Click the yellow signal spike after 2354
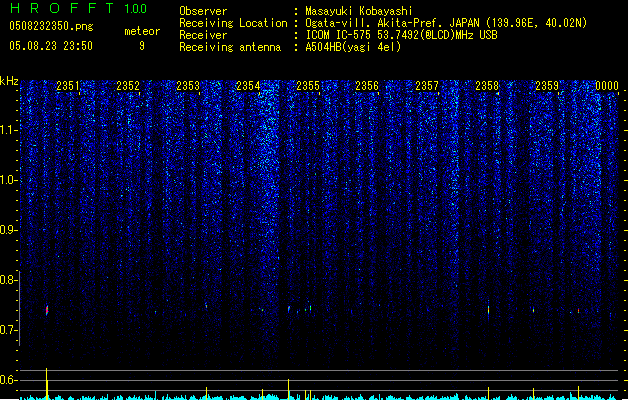Screen dimensions: 629x400 coord(288,389)
